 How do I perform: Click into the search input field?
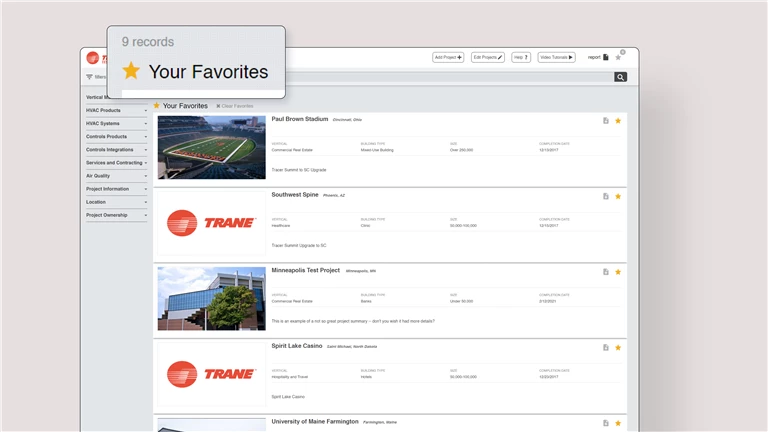point(449,77)
